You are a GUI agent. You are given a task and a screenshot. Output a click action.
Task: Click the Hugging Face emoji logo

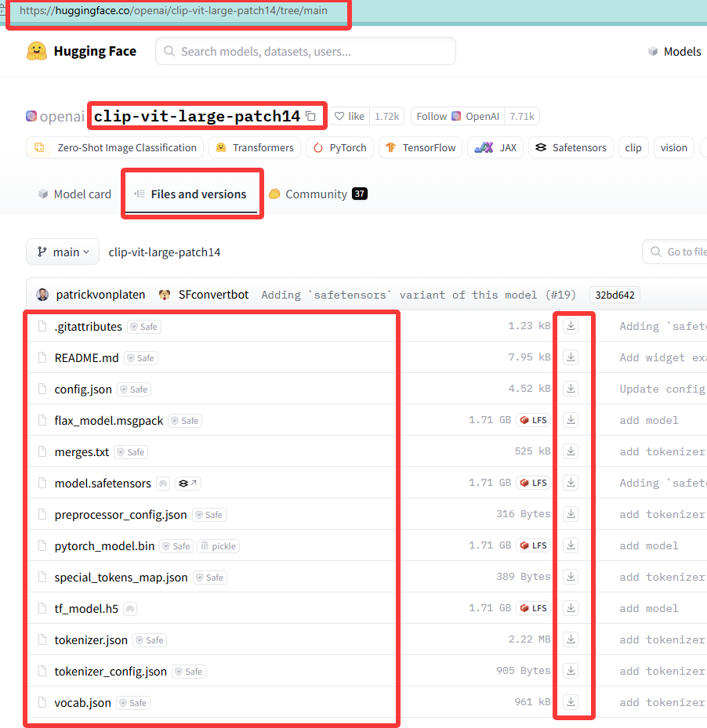pos(37,51)
